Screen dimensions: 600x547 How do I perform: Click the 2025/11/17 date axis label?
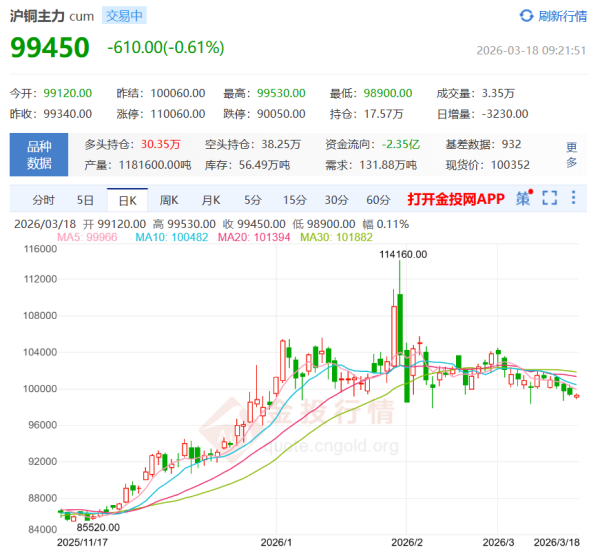(x=82, y=542)
